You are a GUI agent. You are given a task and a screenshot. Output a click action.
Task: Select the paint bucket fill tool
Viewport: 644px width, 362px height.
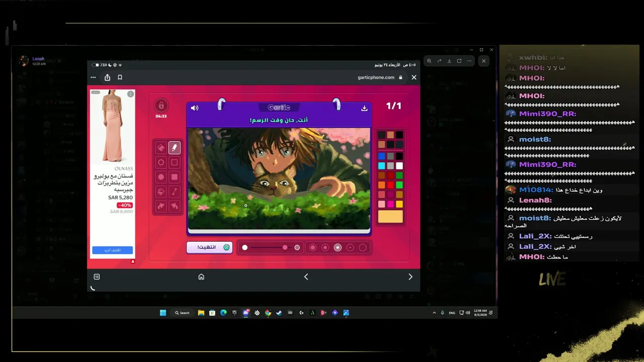point(161,192)
